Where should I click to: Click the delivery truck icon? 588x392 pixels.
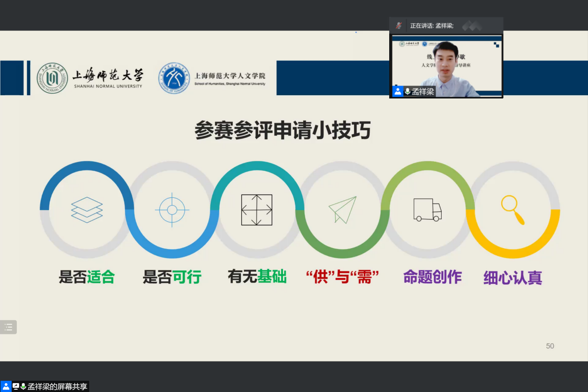click(x=427, y=210)
